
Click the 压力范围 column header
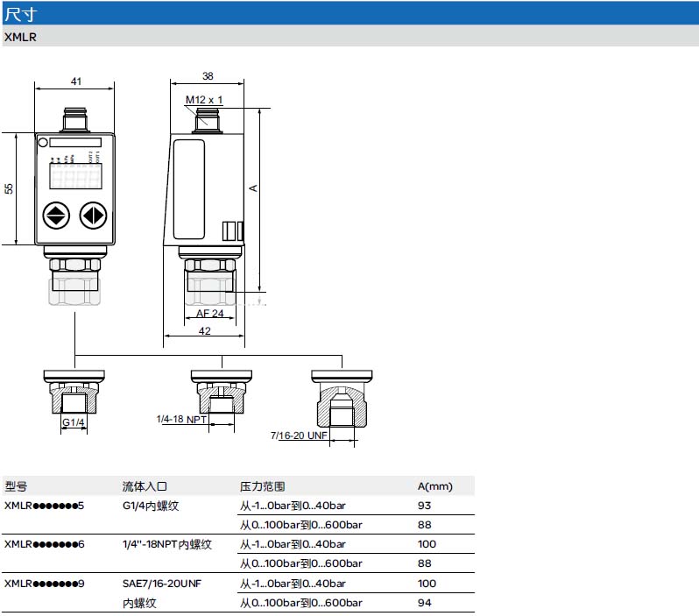263,486
